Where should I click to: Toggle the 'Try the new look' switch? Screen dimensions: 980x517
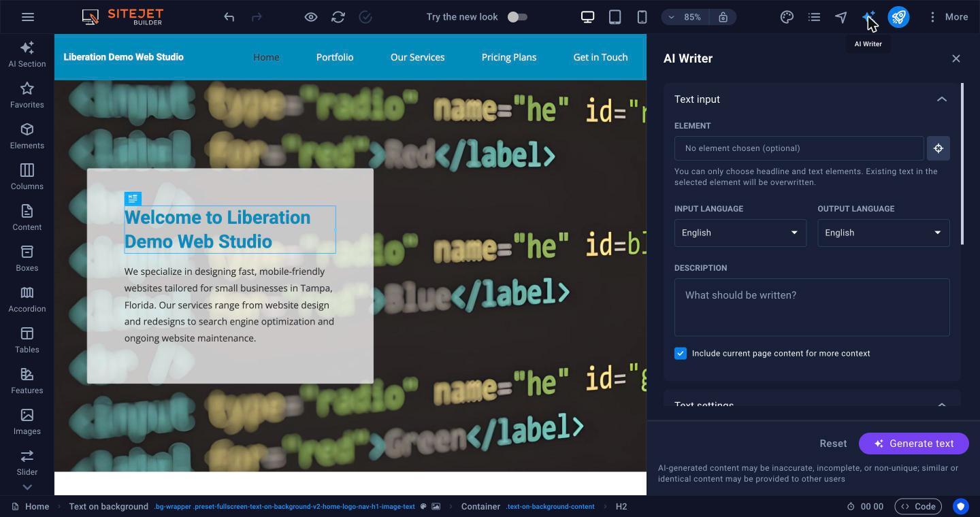517,17
